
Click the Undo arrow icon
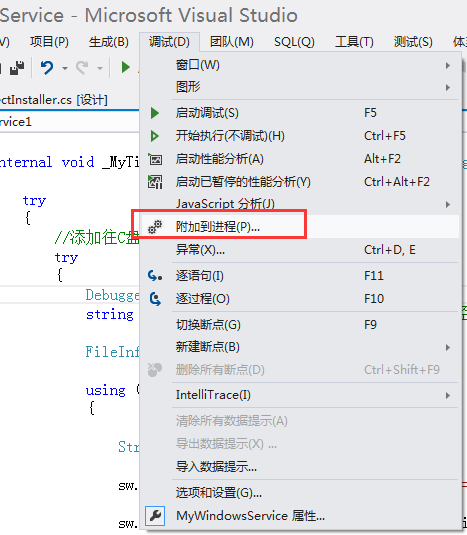pos(47,67)
